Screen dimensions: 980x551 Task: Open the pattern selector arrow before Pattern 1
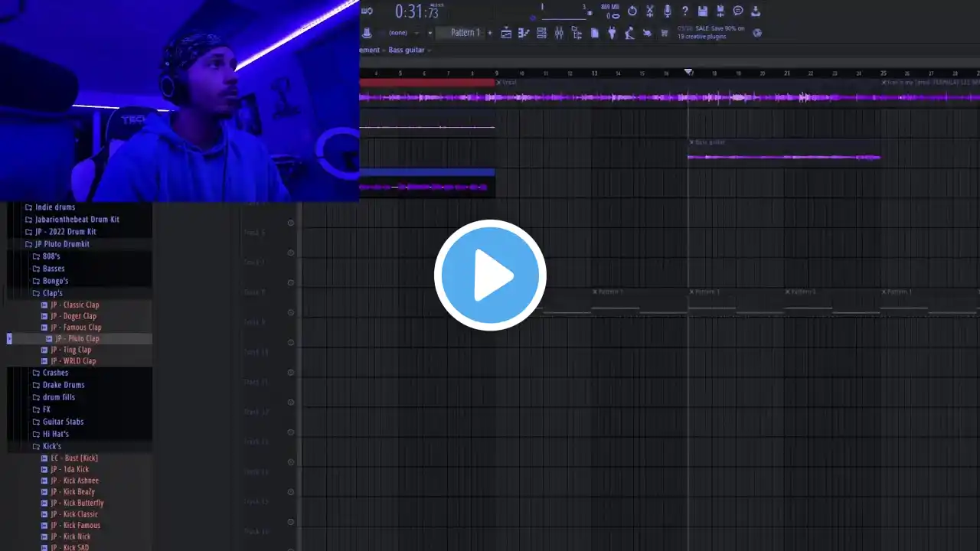(x=430, y=33)
